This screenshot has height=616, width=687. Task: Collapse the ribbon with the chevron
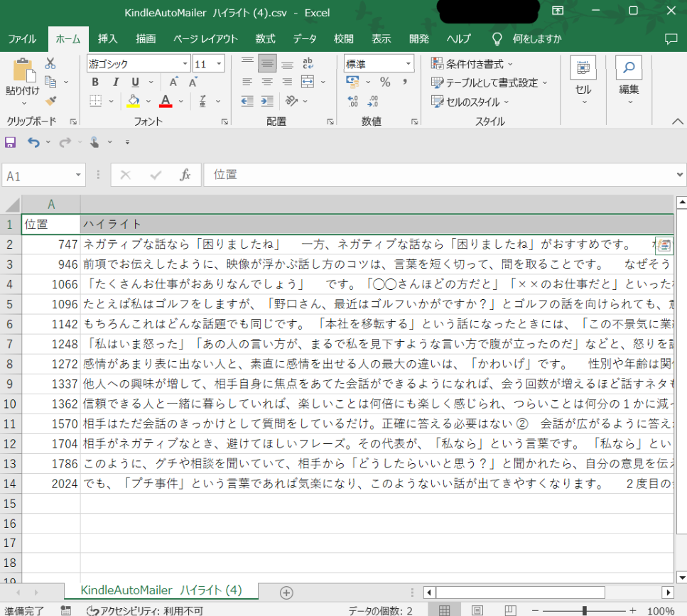pyautogui.click(x=677, y=121)
